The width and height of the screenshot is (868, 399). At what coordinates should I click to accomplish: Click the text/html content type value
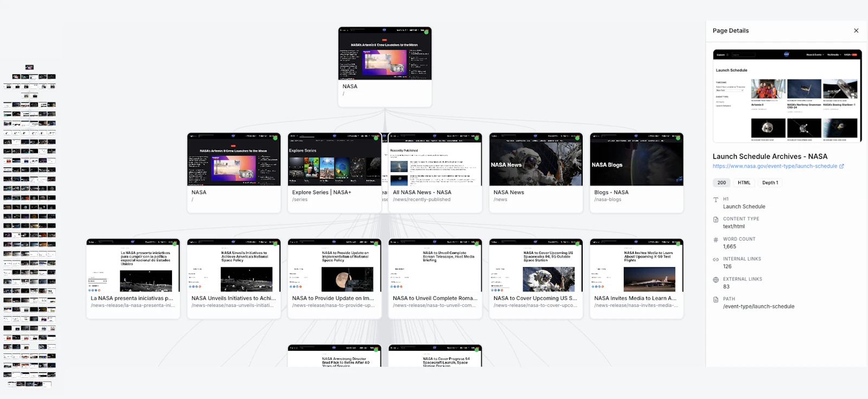(734, 227)
